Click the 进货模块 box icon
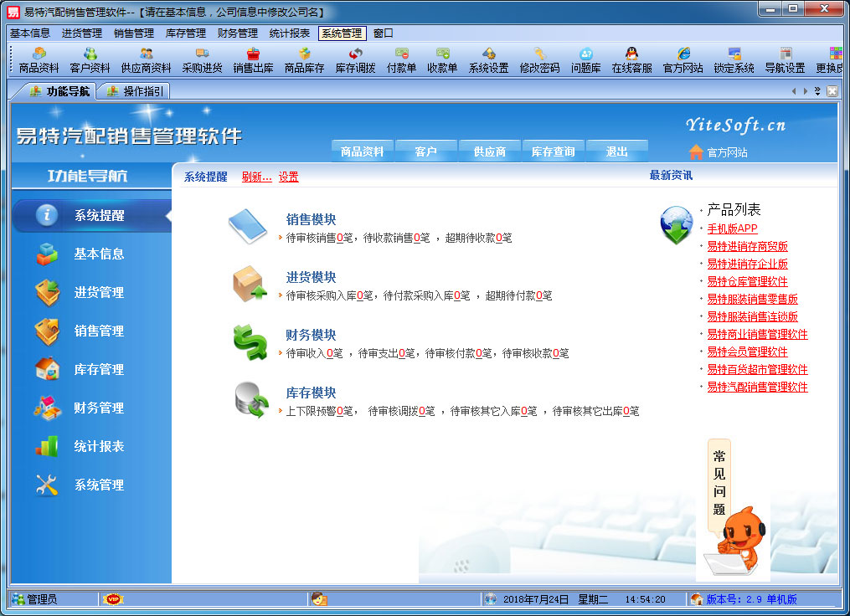The width and height of the screenshot is (850, 616). (x=250, y=284)
